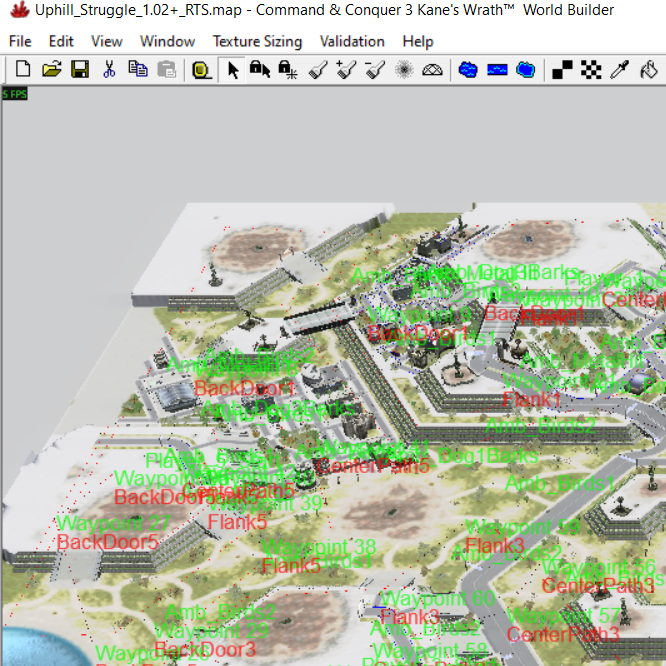Click the FPS counter in the viewport corner

pyautogui.click(x=14, y=94)
